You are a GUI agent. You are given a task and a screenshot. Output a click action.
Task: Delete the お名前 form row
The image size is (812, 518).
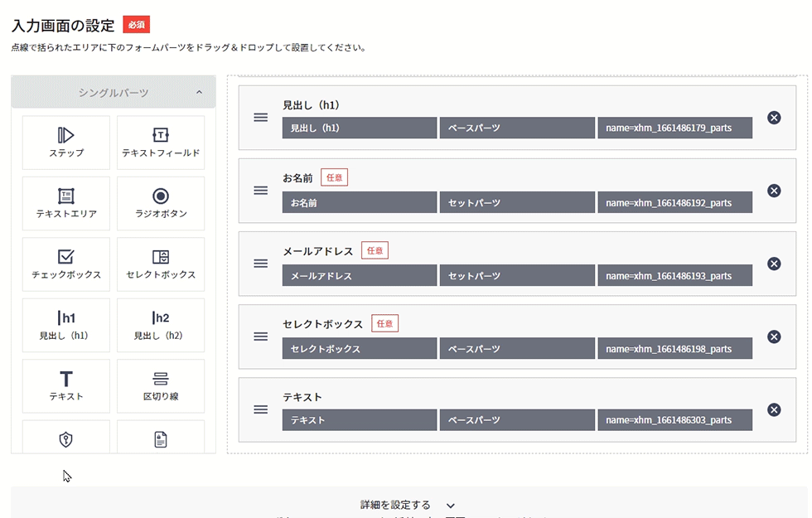pos(774,191)
